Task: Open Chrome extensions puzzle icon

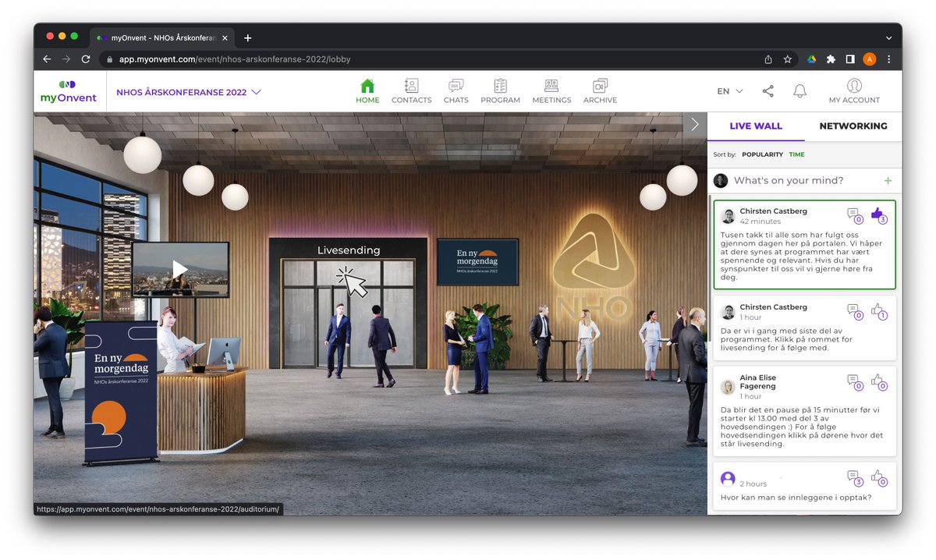Action: (831, 59)
